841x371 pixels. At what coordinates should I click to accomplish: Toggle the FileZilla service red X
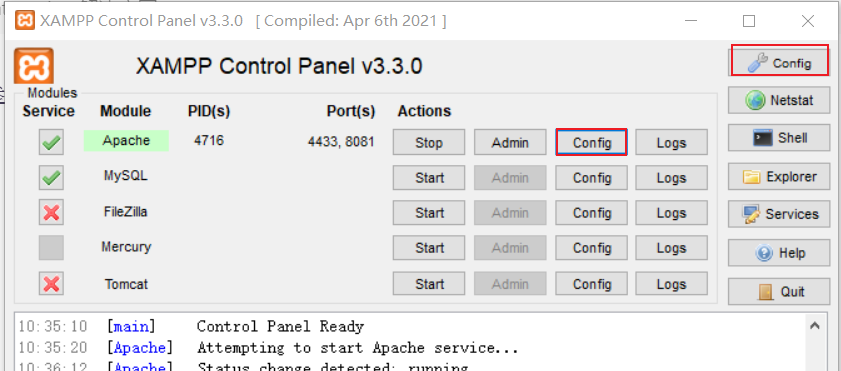point(51,213)
